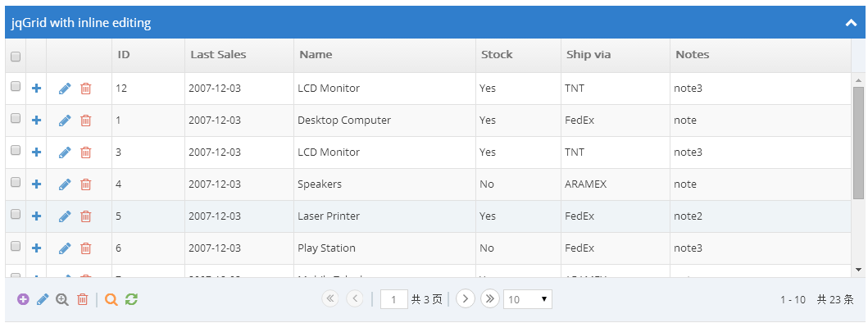Go to the next page with the arrow button
Screen dimensions: 868x323
point(466,298)
